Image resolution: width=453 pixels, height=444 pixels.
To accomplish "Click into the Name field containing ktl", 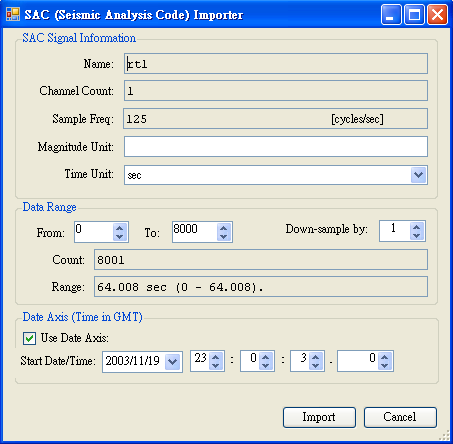I will pyautogui.click(x=276, y=63).
